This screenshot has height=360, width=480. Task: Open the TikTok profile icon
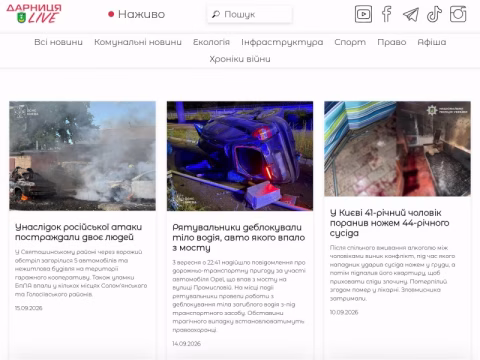434,14
